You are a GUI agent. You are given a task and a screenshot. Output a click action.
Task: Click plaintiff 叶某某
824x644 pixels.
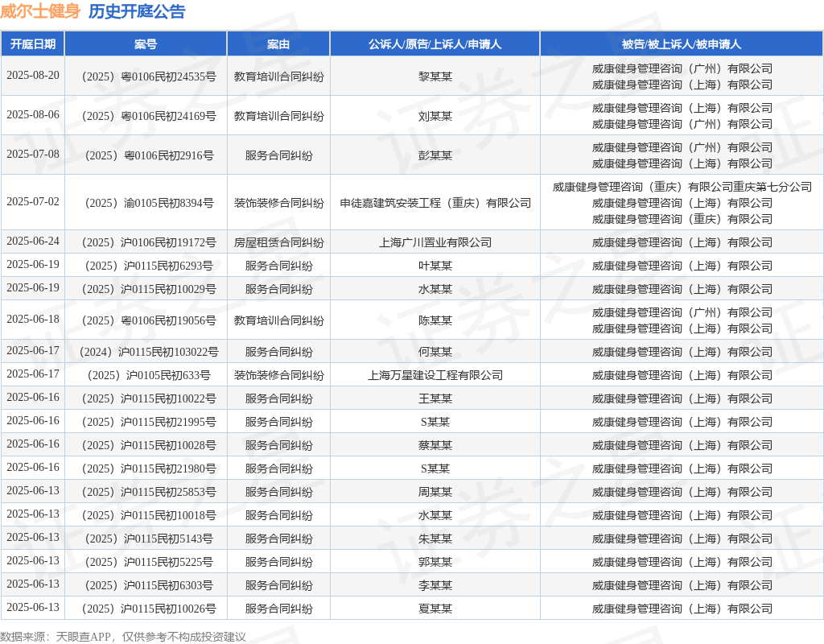[435, 266]
